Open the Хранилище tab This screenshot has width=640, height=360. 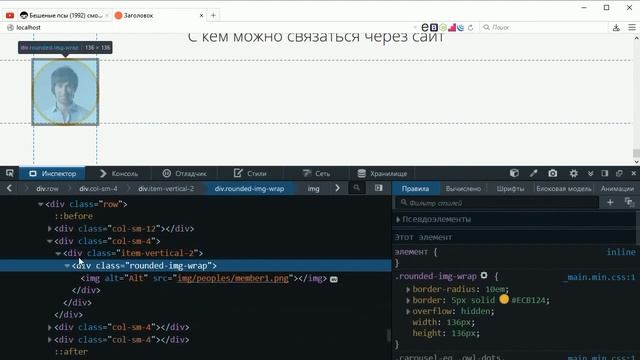coord(382,173)
